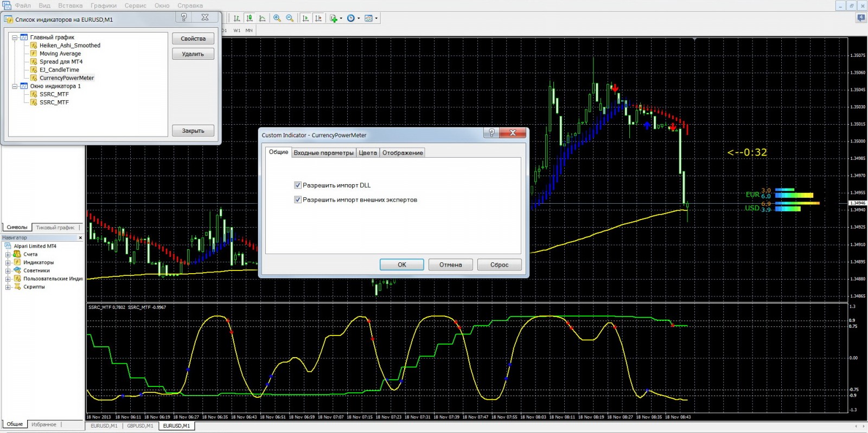Click the Главный график chart icon
The width and height of the screenshot is (868, 433).
[x=24, y=37]
